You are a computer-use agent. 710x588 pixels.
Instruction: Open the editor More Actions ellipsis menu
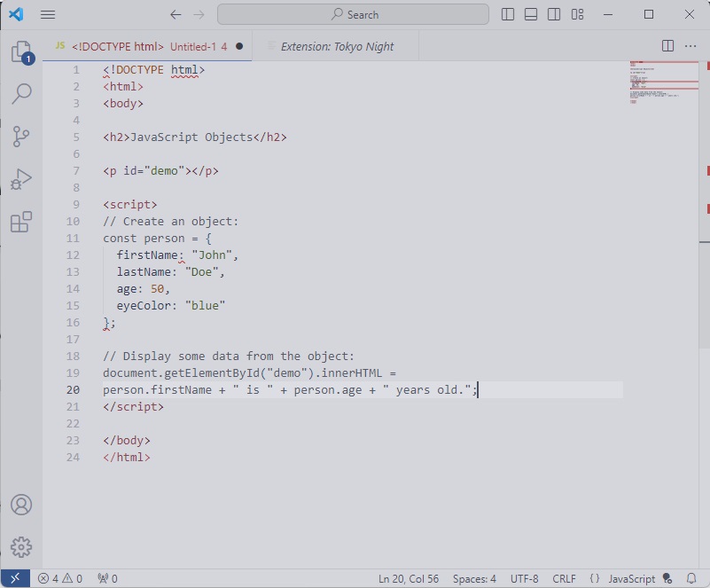[x=690, y=46]
